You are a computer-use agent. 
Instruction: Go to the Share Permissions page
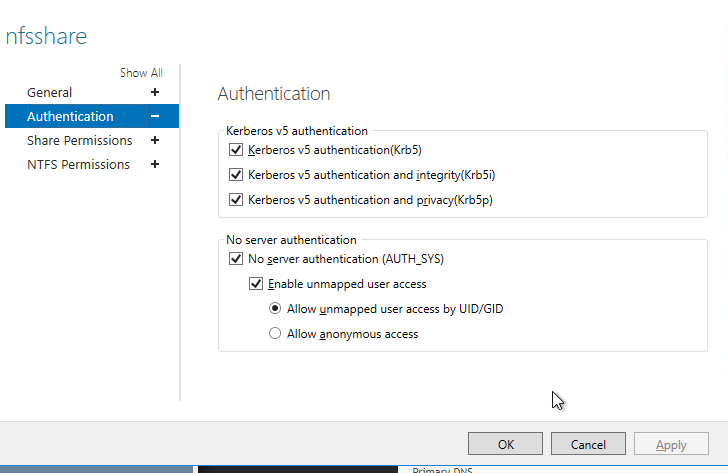coord(79,140)
